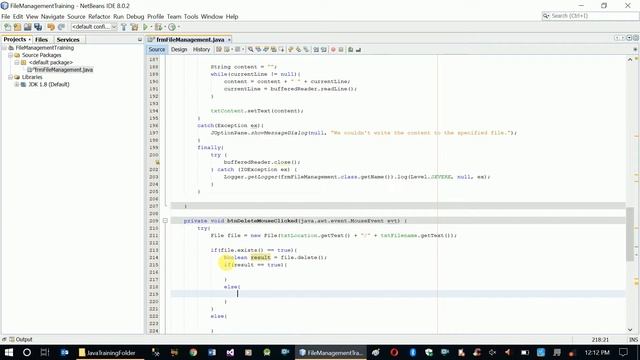This screenshot has width=640, height=360.
Task: Switch to the Files tab
Action: coord(41,40)
